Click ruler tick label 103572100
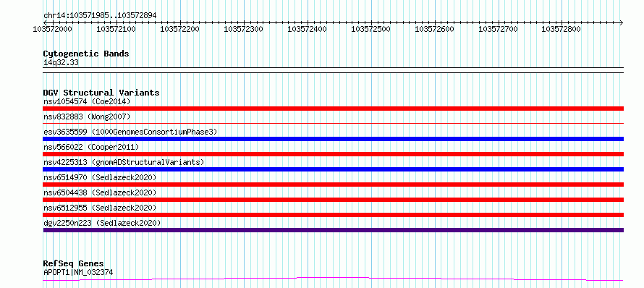The height and width of the screenshot is (288, 644). [x=116, y=29]
